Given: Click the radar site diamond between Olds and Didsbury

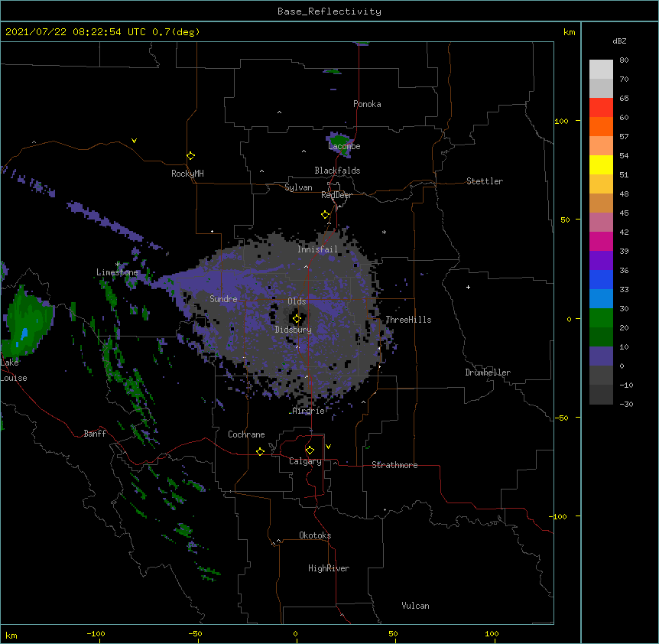Looking at the screenshot, I should [x=297, y=319].
